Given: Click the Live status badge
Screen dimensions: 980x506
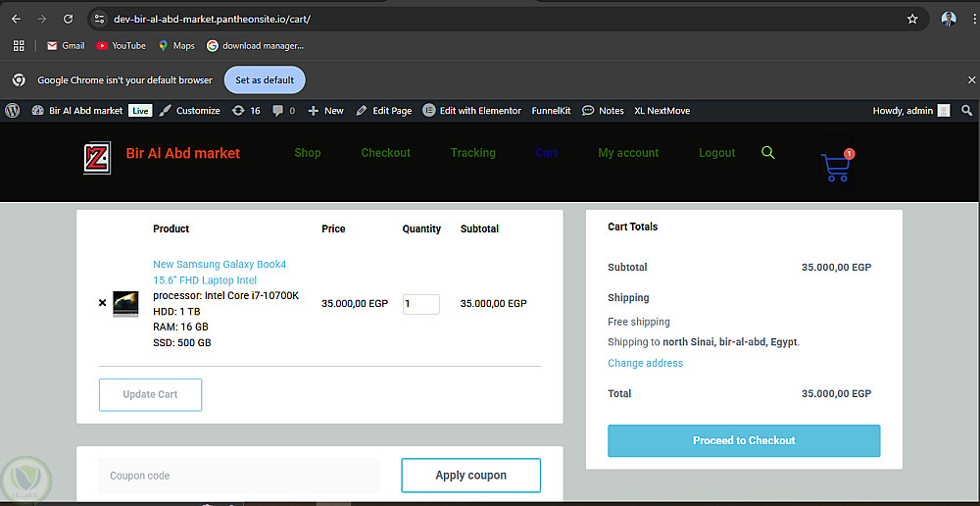Looking at the screenshot, I should [x=140, y=111].
